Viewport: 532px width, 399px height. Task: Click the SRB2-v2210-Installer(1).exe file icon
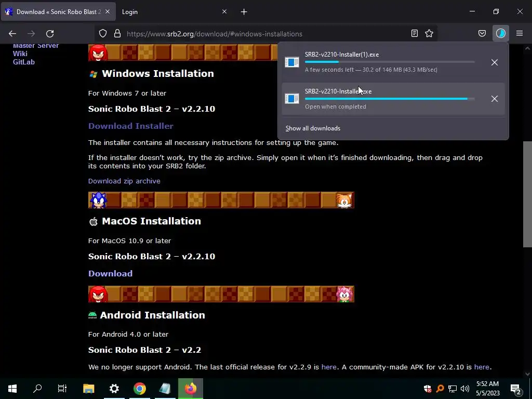point(292,62)
